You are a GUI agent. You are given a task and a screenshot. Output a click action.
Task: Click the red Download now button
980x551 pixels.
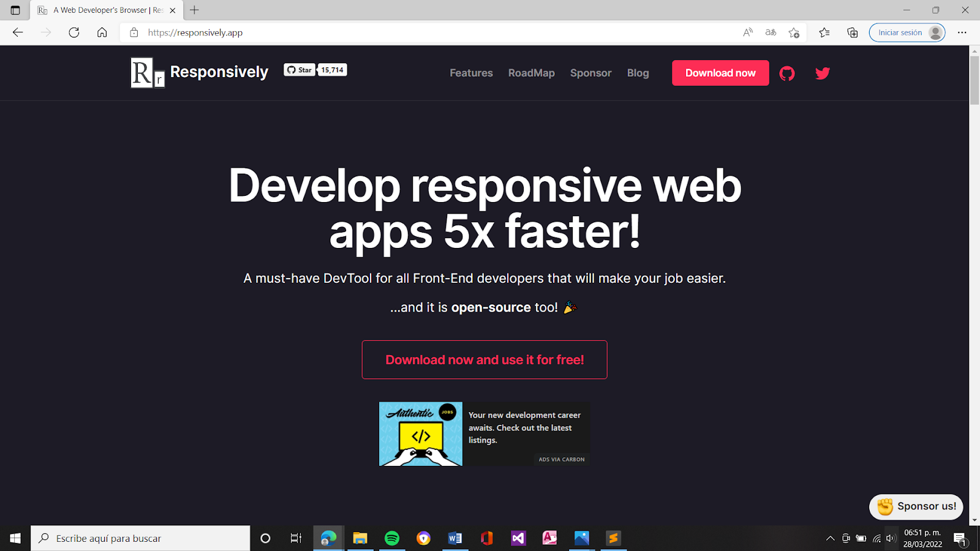click(x=720, y=73)
